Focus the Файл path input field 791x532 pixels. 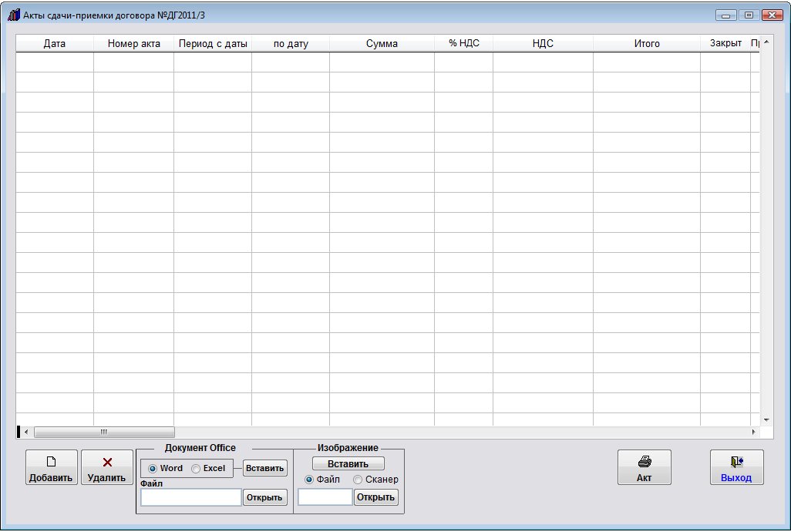[190, 497]
